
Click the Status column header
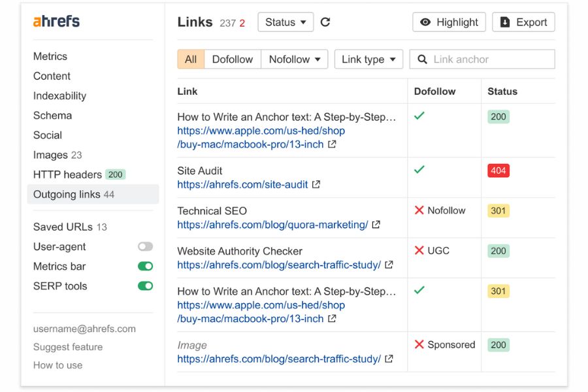pyautogui.click(x=502, y=91)
